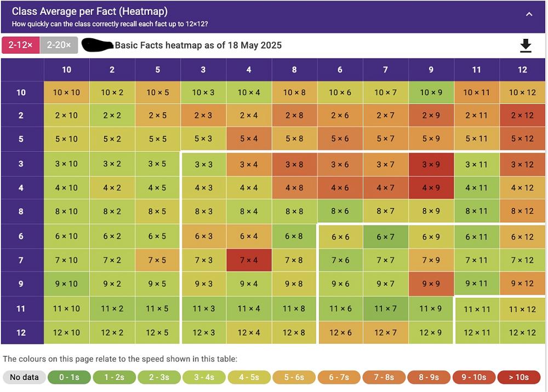Click the 7 × 4 heatmap cell
Screen dimensions: 548x392
point(249,260)
